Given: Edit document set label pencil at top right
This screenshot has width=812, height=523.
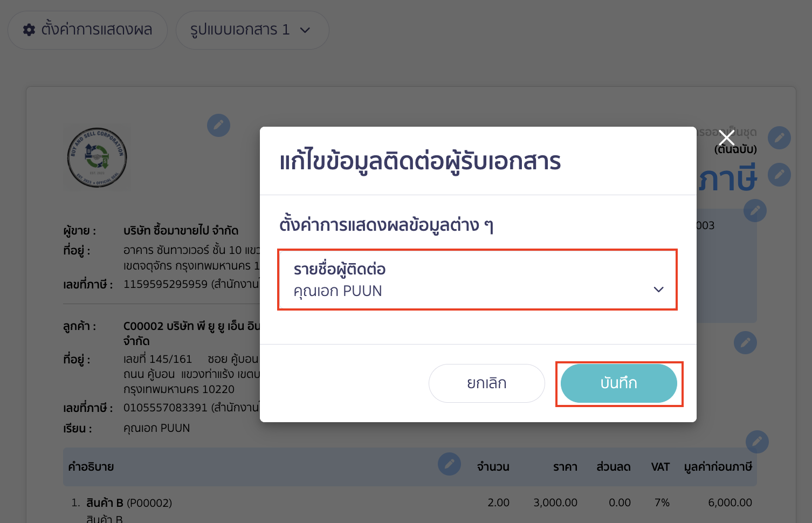Looking at the screenshot, I should coord(779,137).
